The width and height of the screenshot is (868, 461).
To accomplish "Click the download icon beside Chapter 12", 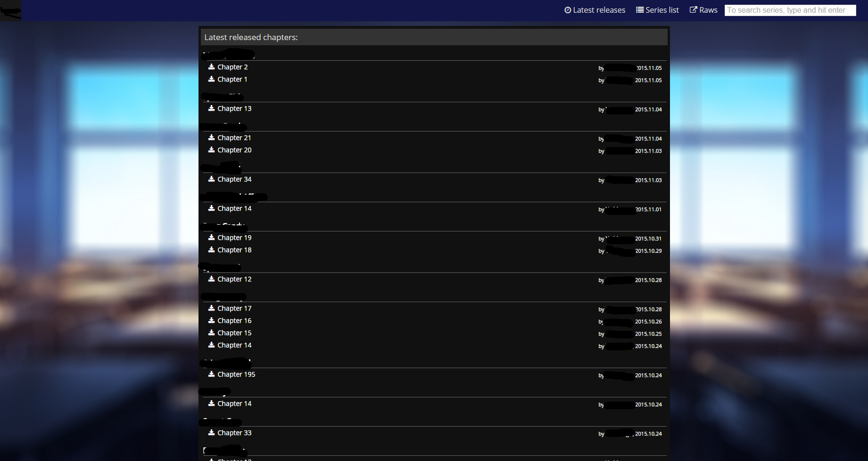I will [212, 279].
